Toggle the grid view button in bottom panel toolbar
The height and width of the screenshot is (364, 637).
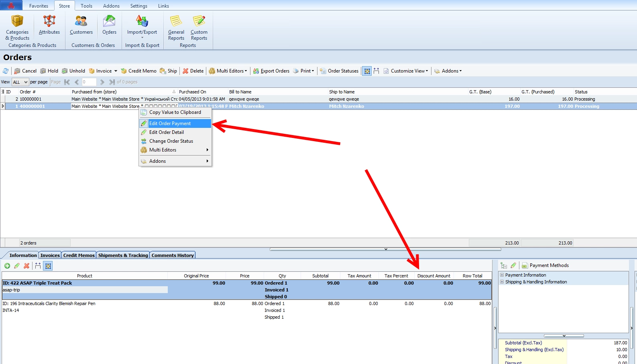coord(48,266)
